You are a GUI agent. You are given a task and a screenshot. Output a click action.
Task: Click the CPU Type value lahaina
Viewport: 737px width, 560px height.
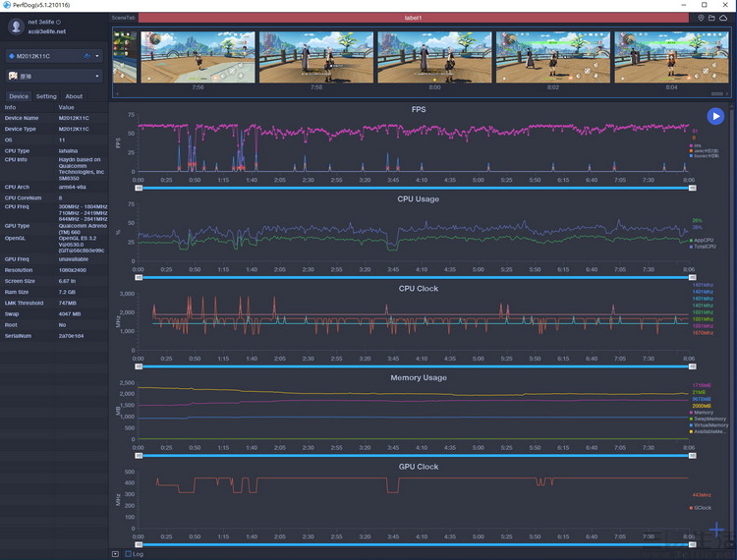coord(68,150)
